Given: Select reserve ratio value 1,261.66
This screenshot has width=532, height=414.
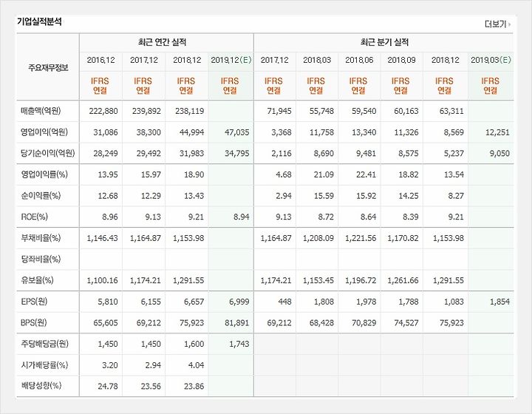Looking at the screenshot, I should pyautogui.click(x=403, y=281).
